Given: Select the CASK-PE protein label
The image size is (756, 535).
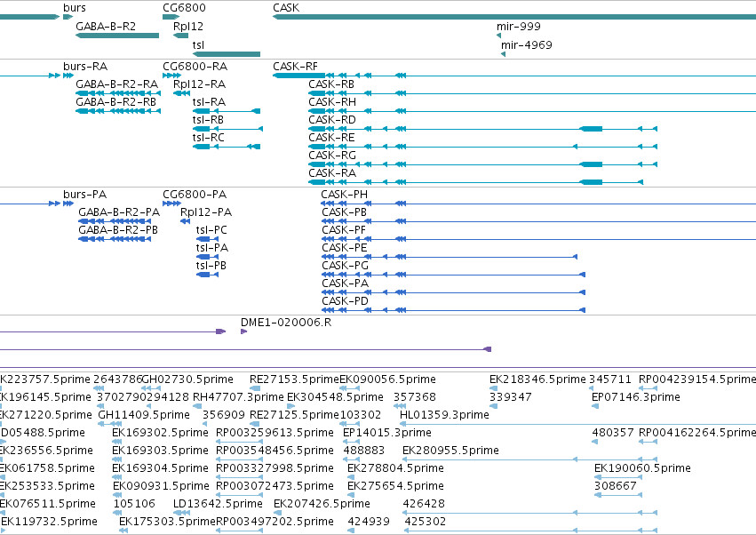Looking at the screenshot, I should pyautogui.click(x=345, y=249).
